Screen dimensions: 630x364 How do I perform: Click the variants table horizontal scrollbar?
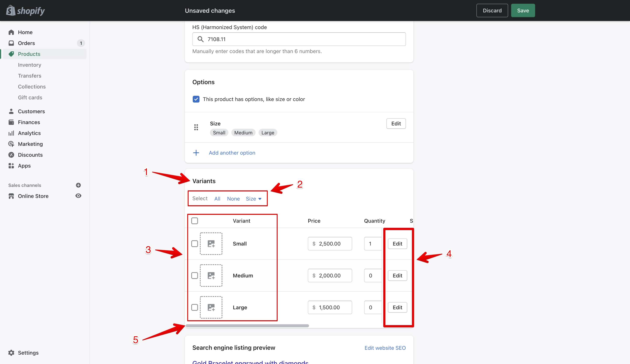[x=247, y=326]
